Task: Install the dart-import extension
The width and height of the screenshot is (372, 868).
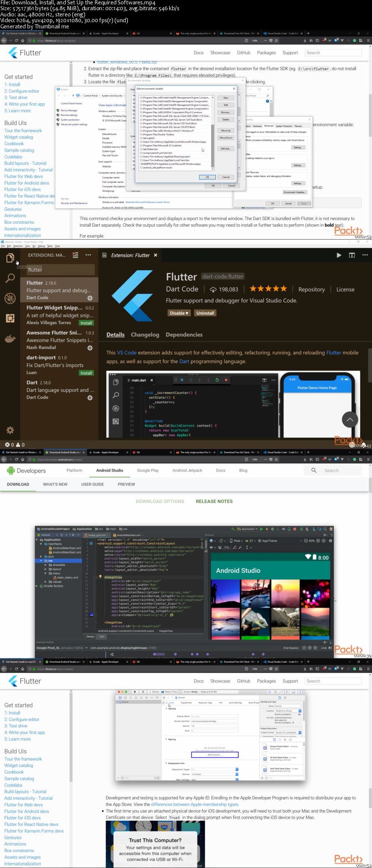Action: click(x=86, y=373)
